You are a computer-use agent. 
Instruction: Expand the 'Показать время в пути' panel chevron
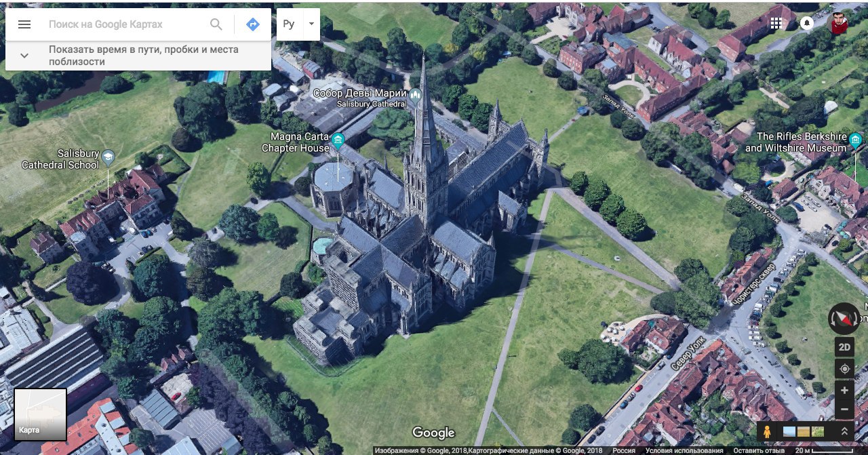[24, 56]
